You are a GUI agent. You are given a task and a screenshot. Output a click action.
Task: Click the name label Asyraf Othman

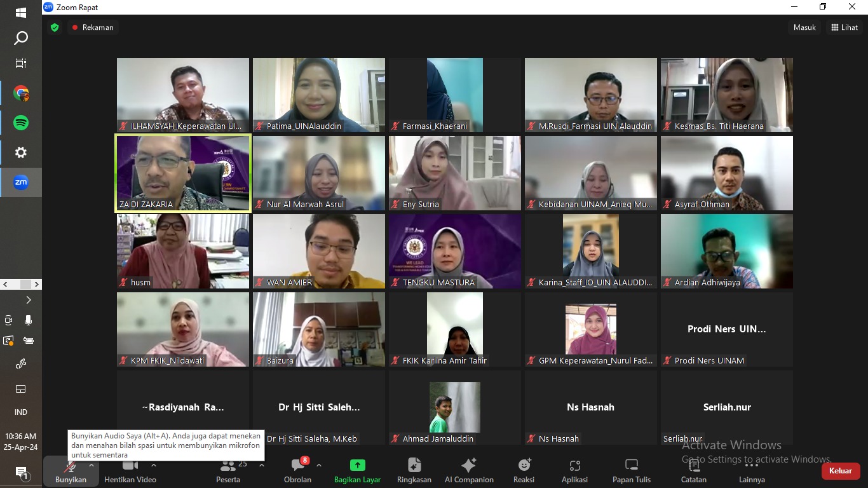(x=702, y=205)
